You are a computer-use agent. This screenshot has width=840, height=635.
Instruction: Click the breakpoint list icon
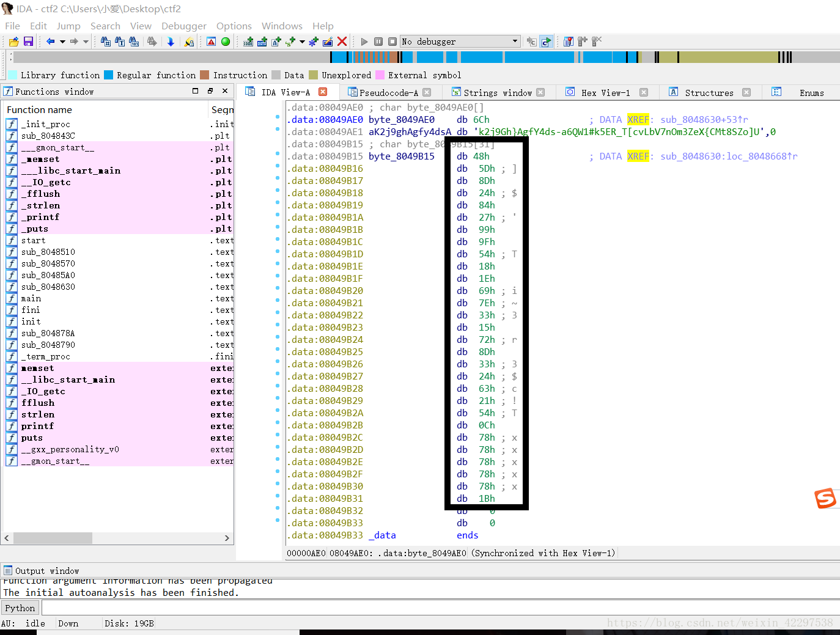point(569,42)
